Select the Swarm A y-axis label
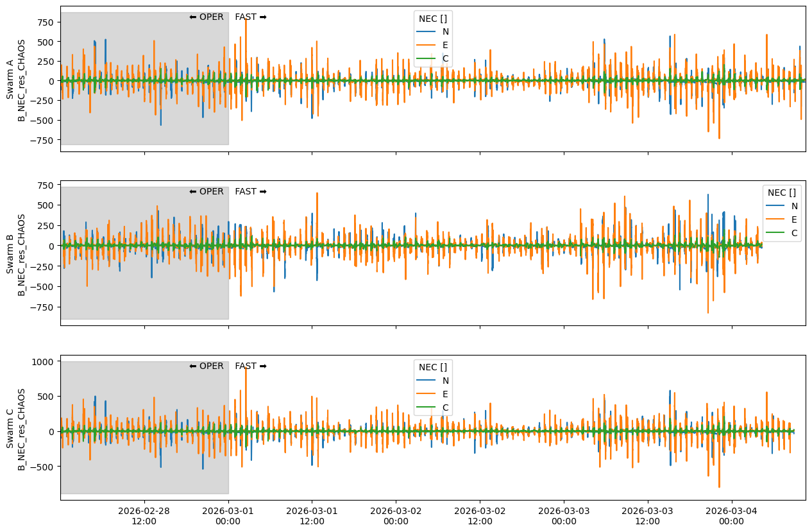Screen dimensions: 812x532 (17, 80)
